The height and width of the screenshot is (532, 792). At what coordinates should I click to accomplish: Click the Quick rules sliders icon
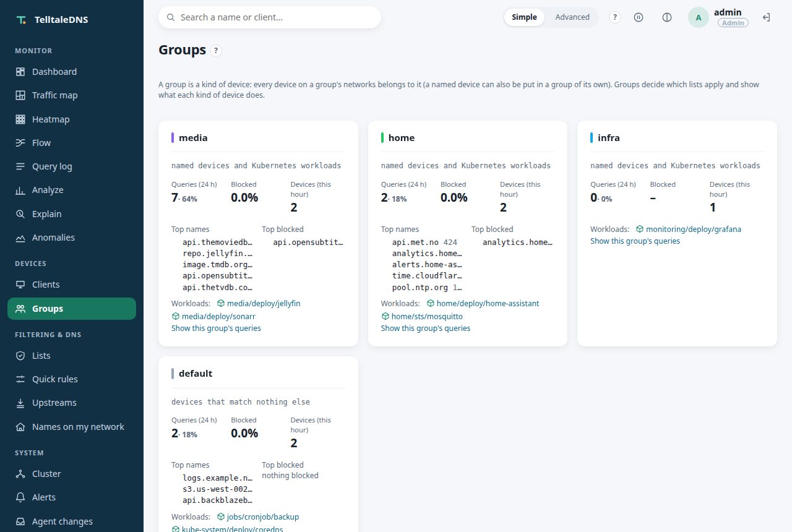[20, 379]
